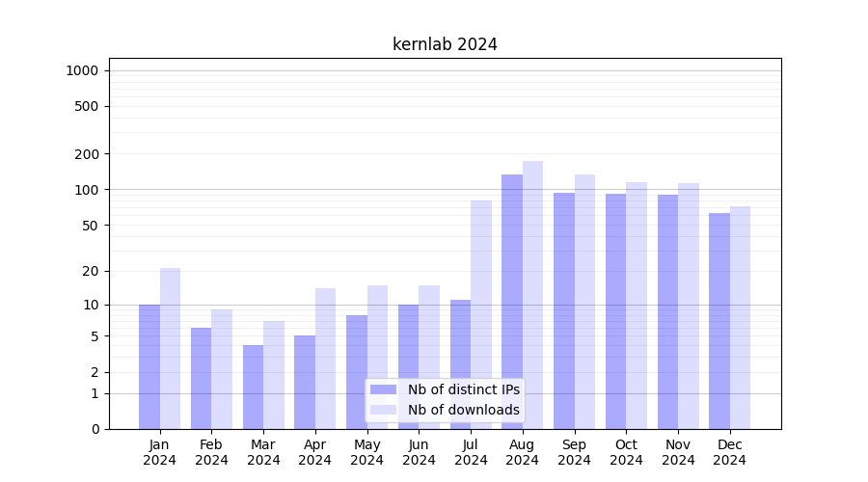This screenshot has width=868, height=482.
Task: Pick the Dec 2024 downloads bar
Action: (x=740, y=318)
